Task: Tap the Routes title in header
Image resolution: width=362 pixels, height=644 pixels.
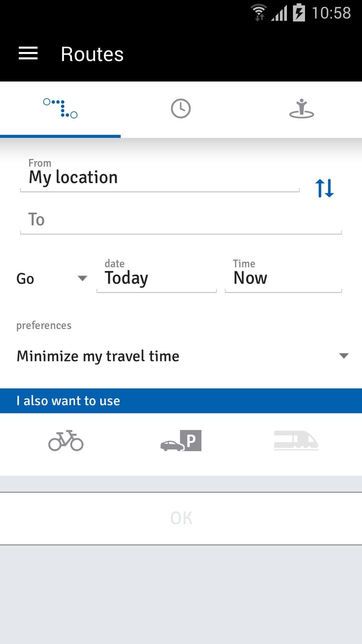Action: point(92,54)
